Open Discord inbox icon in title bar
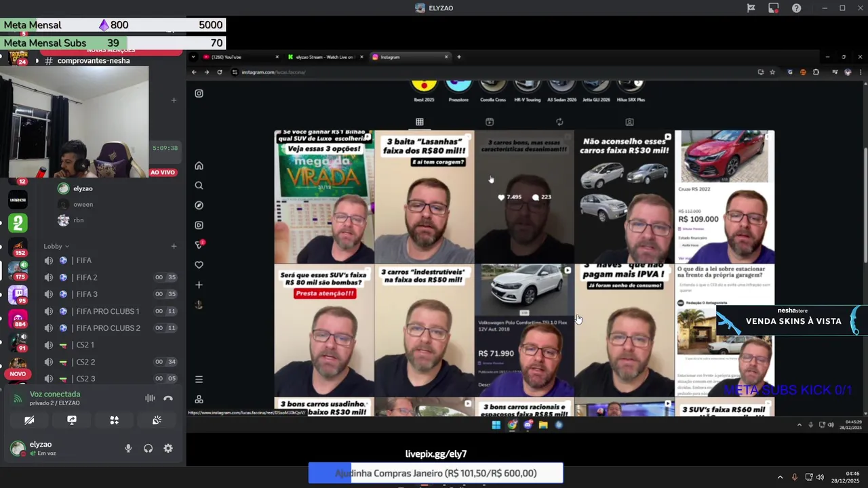 (x=774, y=8)
